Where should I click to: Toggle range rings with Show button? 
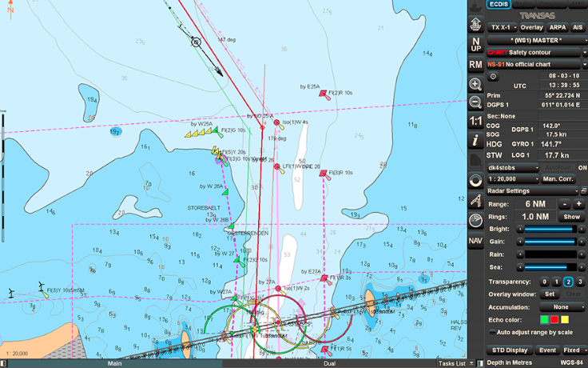[571, 217]
